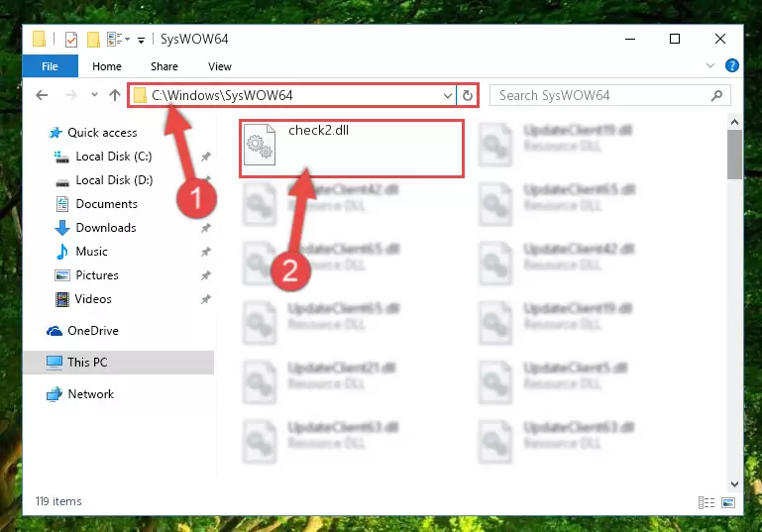The width and height of the screenshot is (762, 532).
Task: Switch to Details view in status bar
Action: click(707, 503)
